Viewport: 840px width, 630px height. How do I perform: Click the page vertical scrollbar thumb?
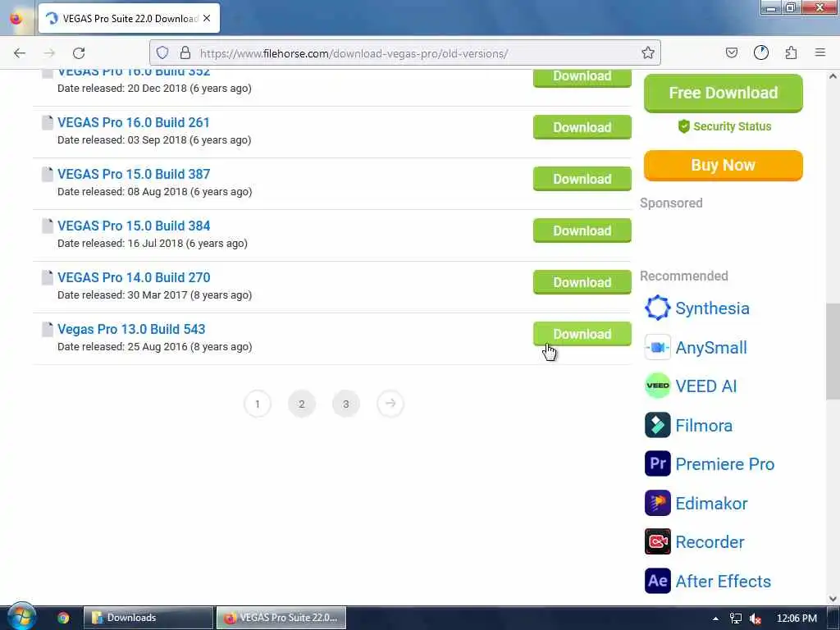click(833, 351)
